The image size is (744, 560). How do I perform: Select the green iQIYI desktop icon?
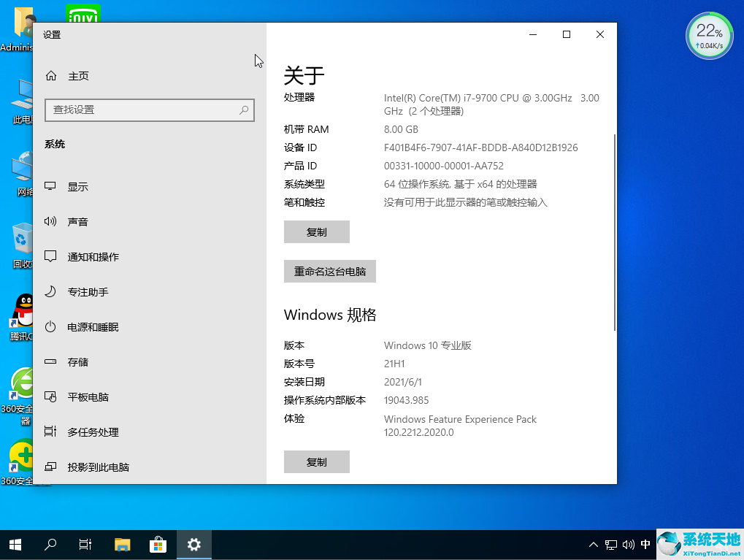pos(83,13)
